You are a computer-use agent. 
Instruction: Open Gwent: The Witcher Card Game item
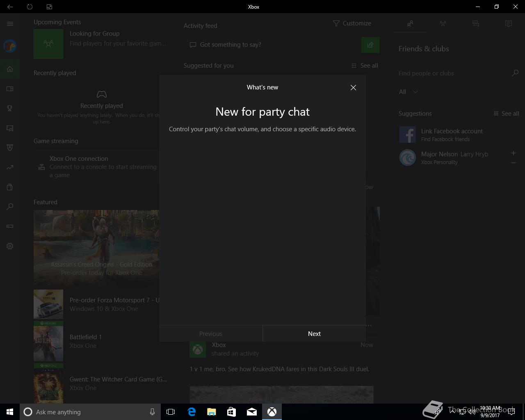pyautogui.click(x=100, y=383)
